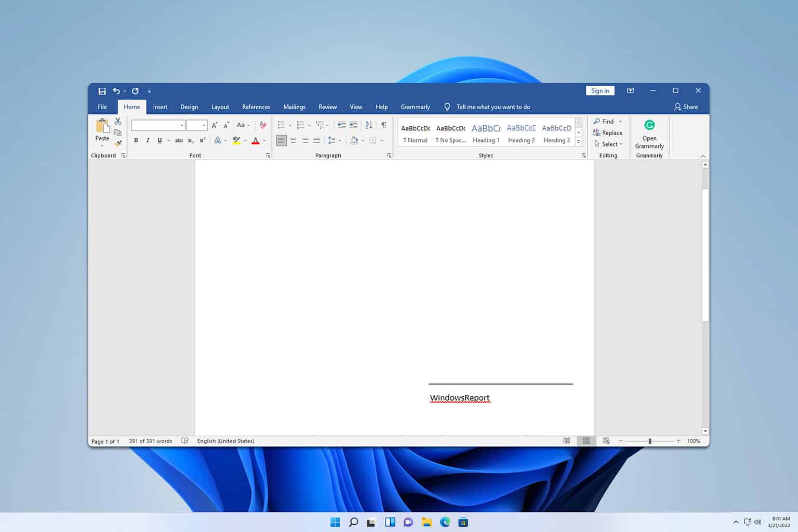Open the font name dropdown
Screen dimensions: 798x532
point(181,125)
